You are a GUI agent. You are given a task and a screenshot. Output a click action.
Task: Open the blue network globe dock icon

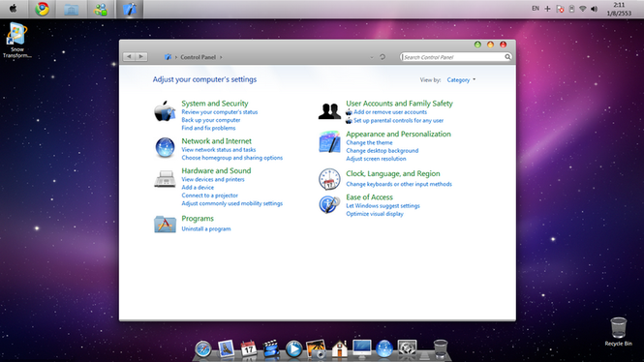pyautogui.click(x=384, y=348)
